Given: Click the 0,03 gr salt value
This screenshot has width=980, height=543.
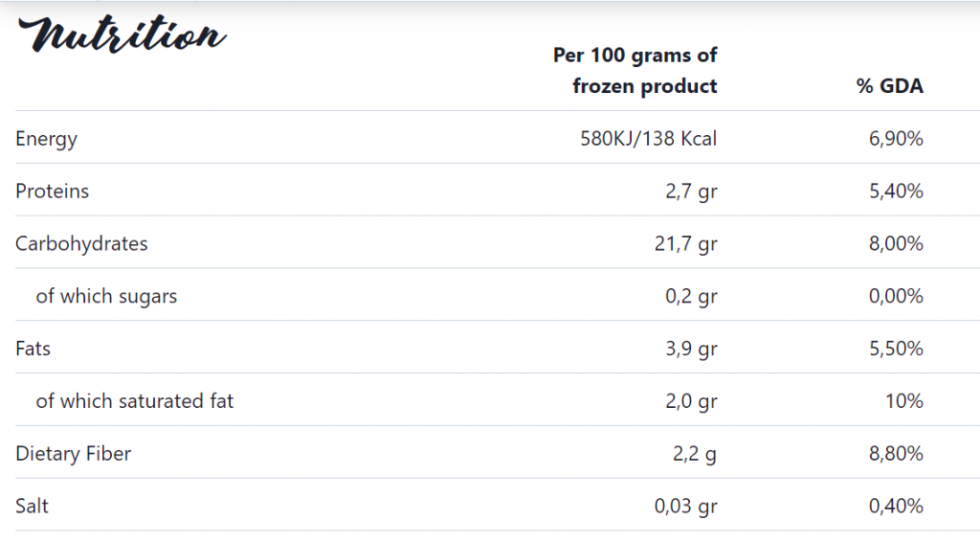Looking at the screenshot, I should pyautogui.click(x=685, y=507).
